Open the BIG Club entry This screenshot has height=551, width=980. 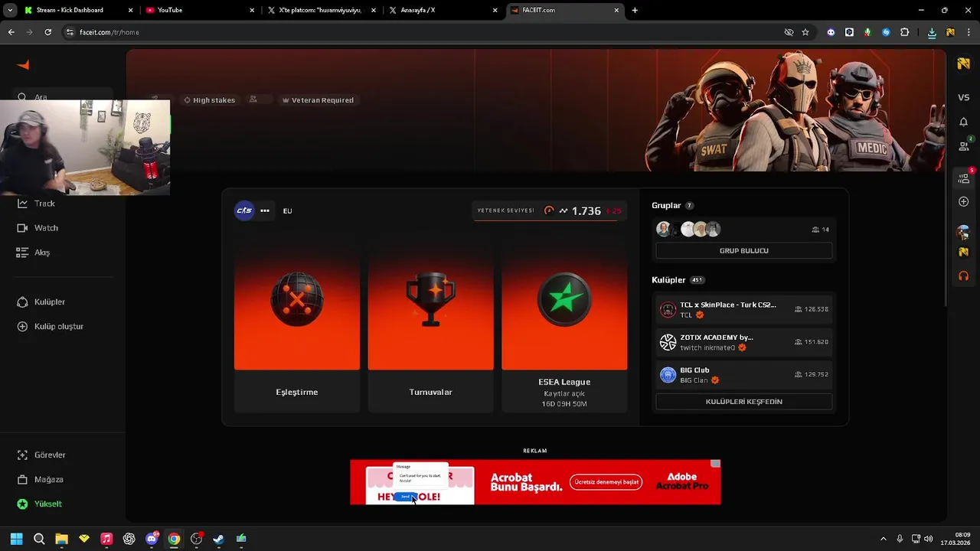[743, 375]
